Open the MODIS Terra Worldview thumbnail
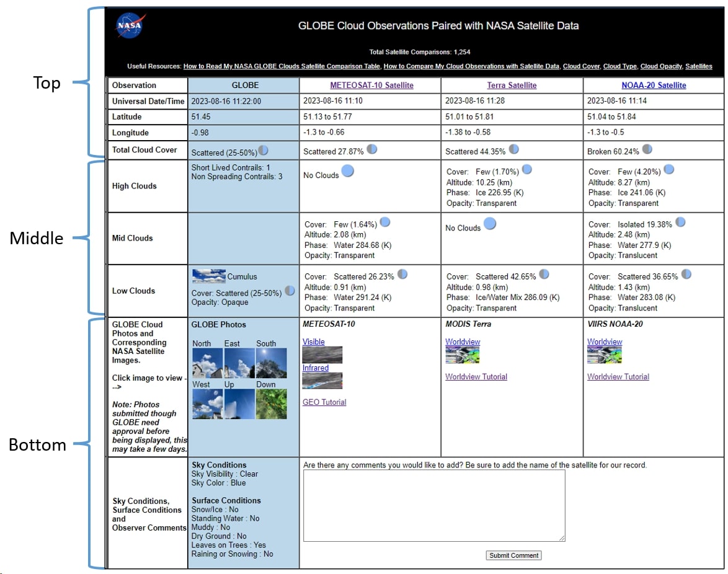The image size is (728, 574). pyautogui.click(x=463, y=355)
